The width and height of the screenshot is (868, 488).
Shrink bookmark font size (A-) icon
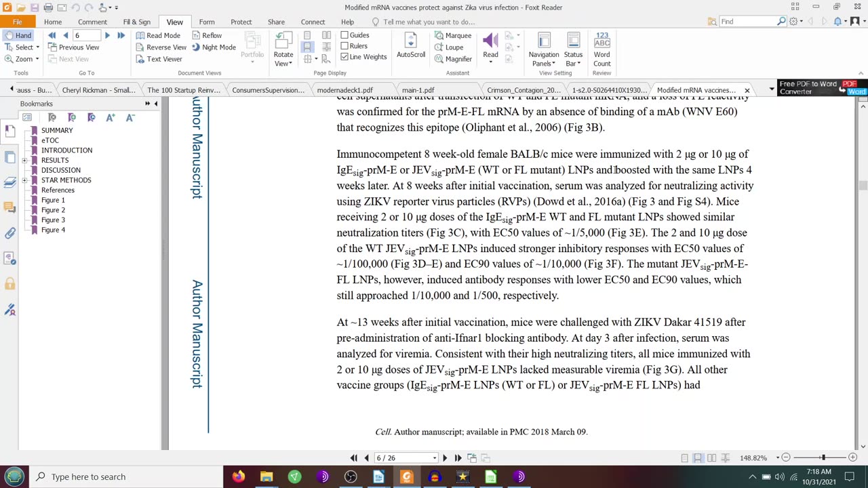130,117
